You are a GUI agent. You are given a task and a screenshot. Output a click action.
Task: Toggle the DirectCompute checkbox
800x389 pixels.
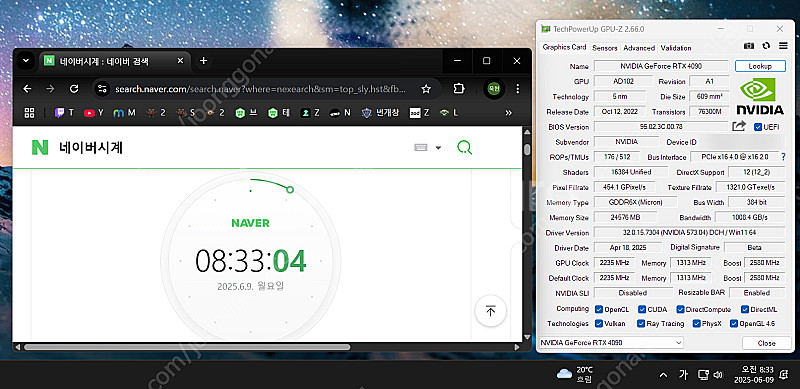[x=680, y=309]
